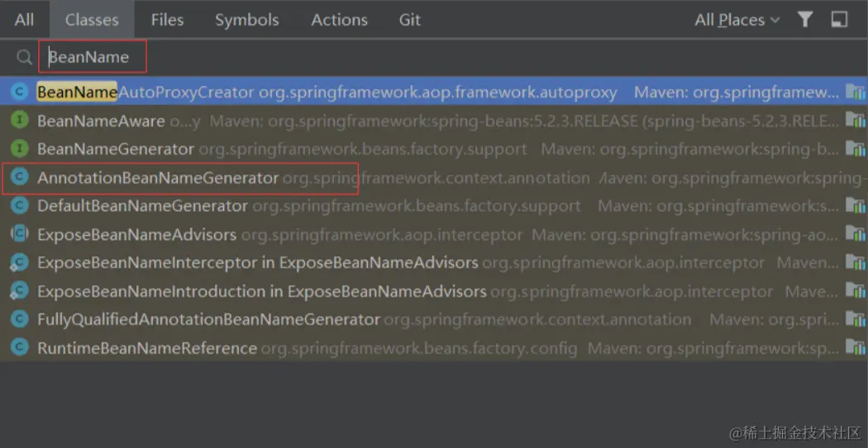Click class icon beside RuntimeBeanNameReference
The height and width of the screenshot is (448, 868).
click(x=20, y=348)
